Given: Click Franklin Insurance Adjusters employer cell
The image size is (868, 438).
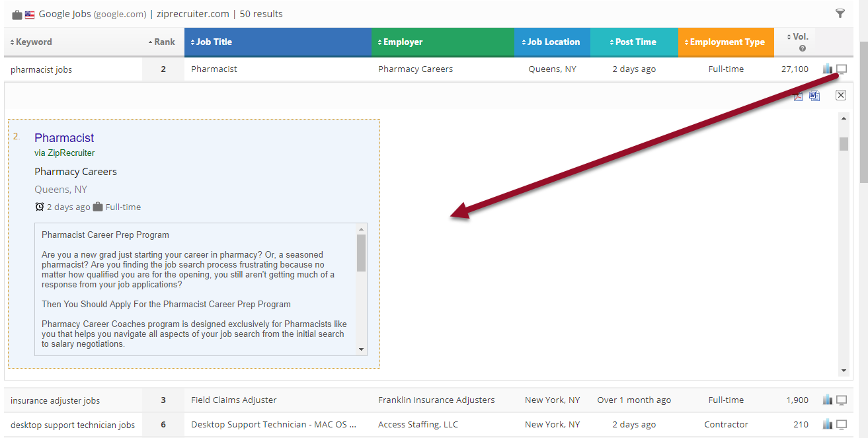Looking at the screenshot, I should coord(436,400).
